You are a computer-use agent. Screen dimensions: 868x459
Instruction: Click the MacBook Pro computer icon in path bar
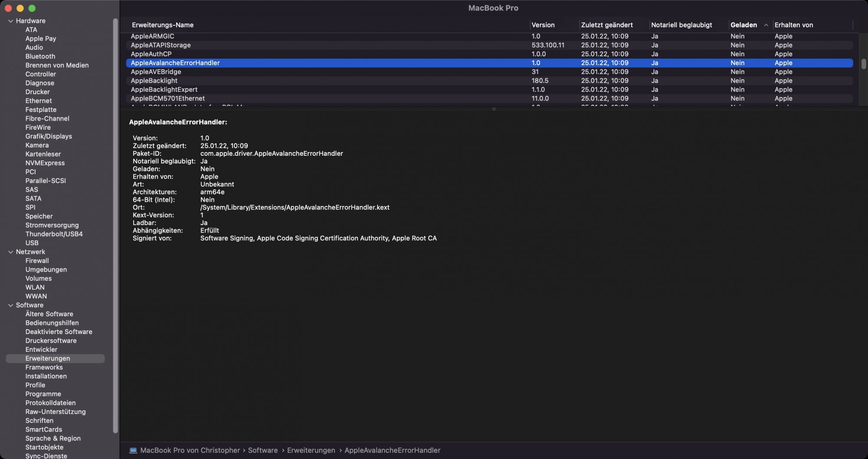133,451
